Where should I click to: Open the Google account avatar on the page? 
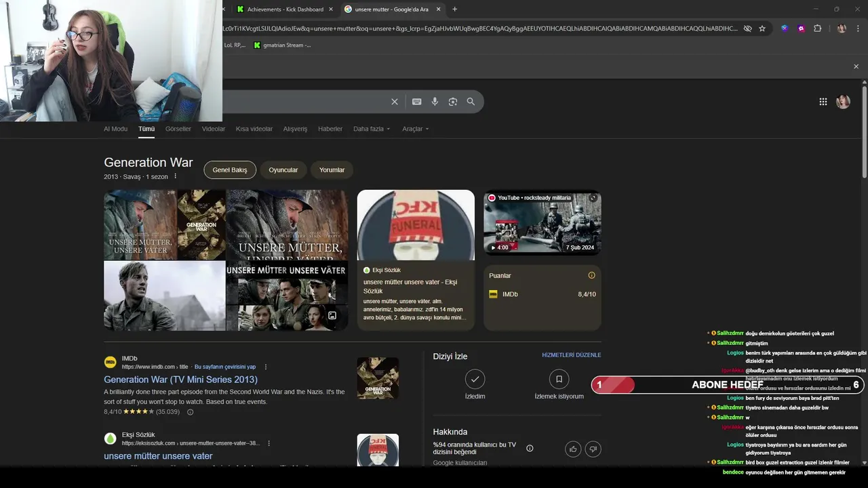(x=843, y=102)
